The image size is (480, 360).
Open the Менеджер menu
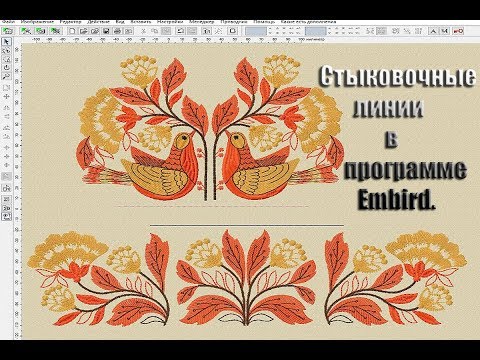(202, 22)
